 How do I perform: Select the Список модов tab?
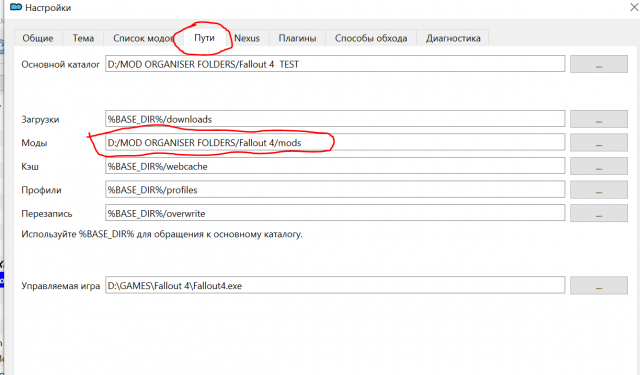point(142,38)
